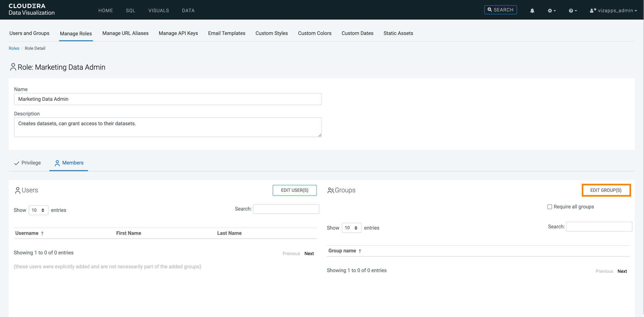
Task: Click the role Name input field
Action: click(x=168, y=99)
